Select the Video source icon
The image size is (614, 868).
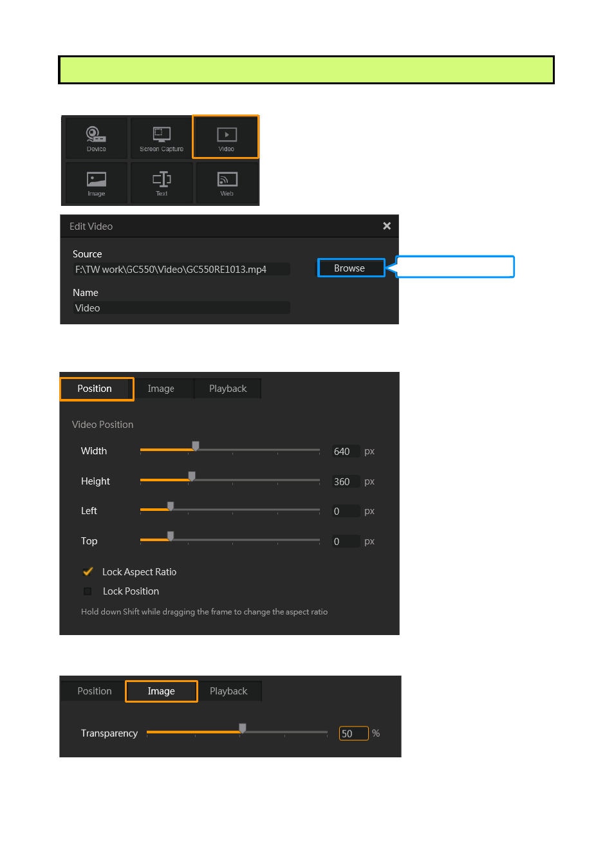point(226,137)
